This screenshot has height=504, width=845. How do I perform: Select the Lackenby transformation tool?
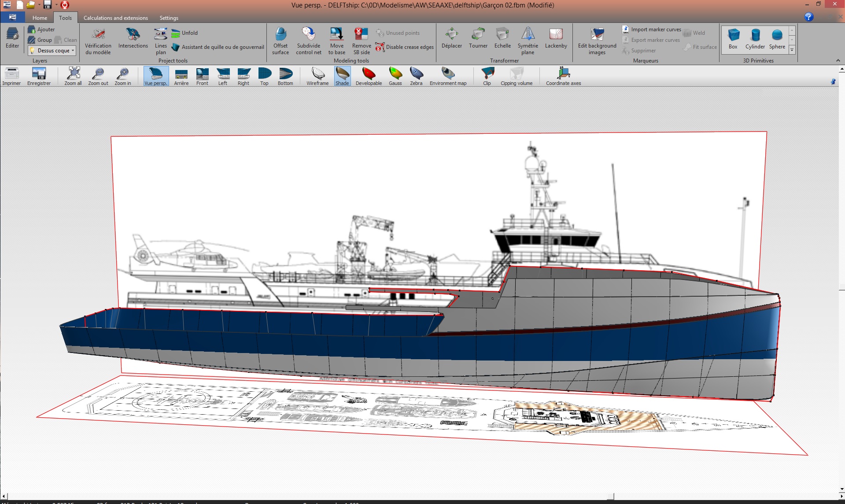556,34
